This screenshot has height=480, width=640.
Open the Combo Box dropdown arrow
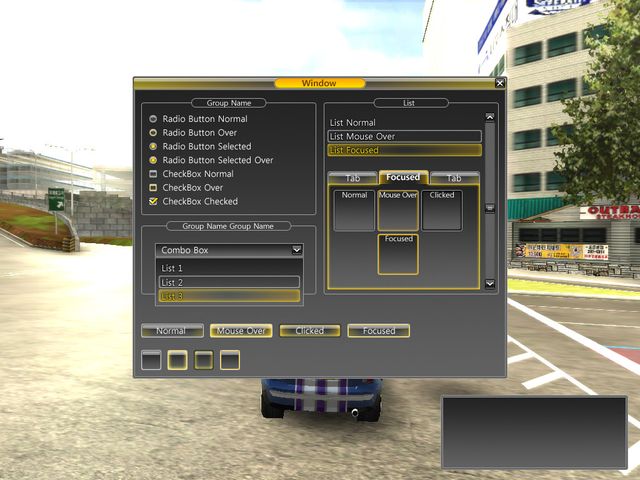pos(296,250)
